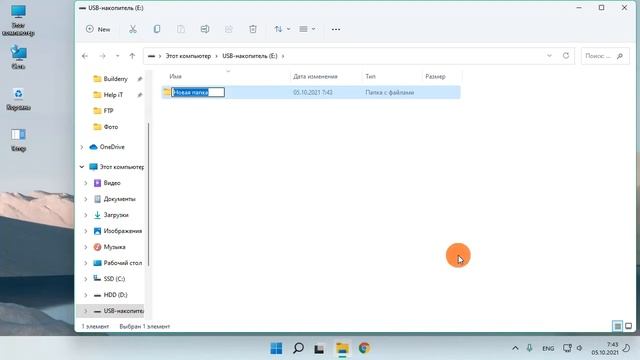
Task: Click the microphone tray icon
Action: [529, 348]
